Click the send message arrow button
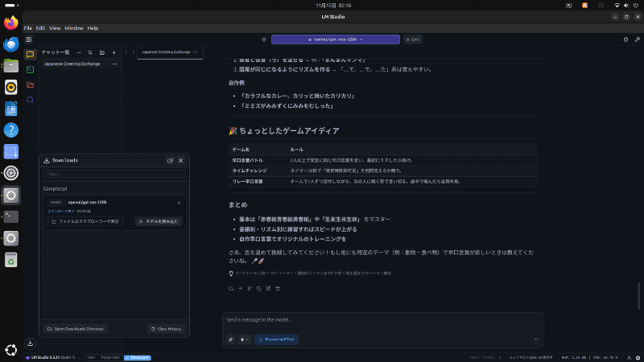 [x=535, y=339]
